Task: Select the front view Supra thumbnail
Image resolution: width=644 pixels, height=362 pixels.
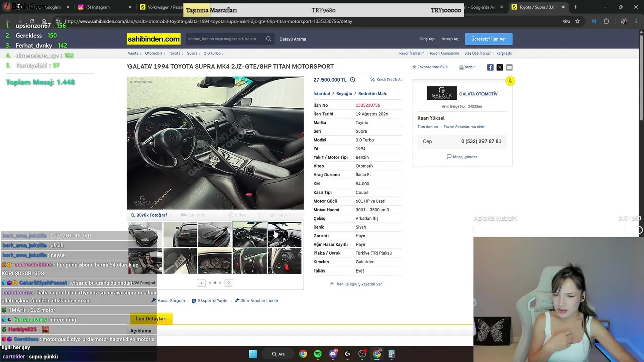Action: point(145,234)
